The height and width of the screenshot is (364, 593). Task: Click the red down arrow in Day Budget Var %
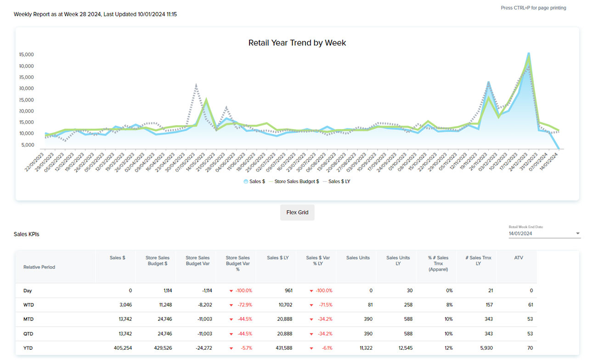coord(231,291)
